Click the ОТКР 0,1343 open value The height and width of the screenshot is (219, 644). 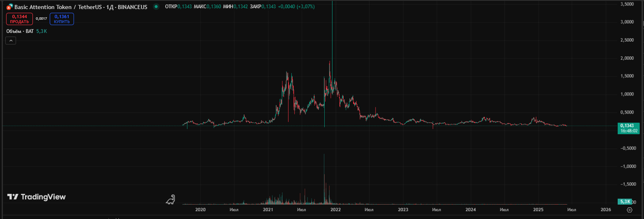(x=178, y=6)
